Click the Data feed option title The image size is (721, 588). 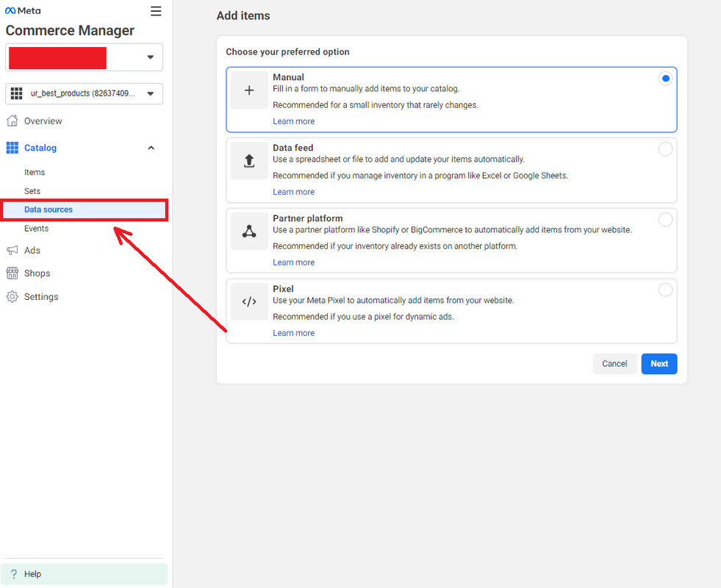(x=293, y=148)
